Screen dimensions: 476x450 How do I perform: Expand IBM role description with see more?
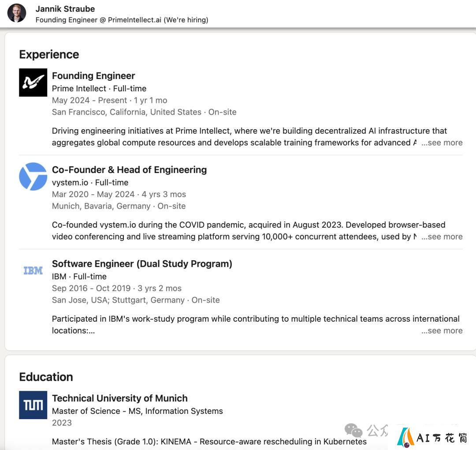[x=442, y=330]
